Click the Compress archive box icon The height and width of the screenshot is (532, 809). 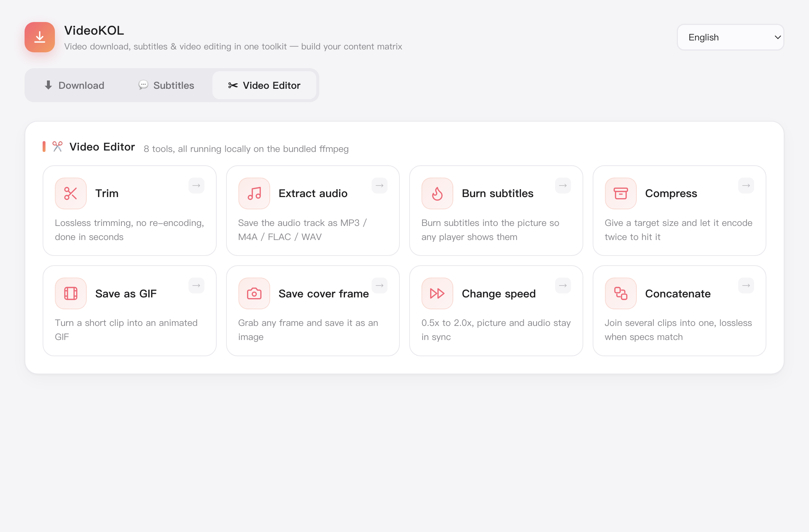621,193
